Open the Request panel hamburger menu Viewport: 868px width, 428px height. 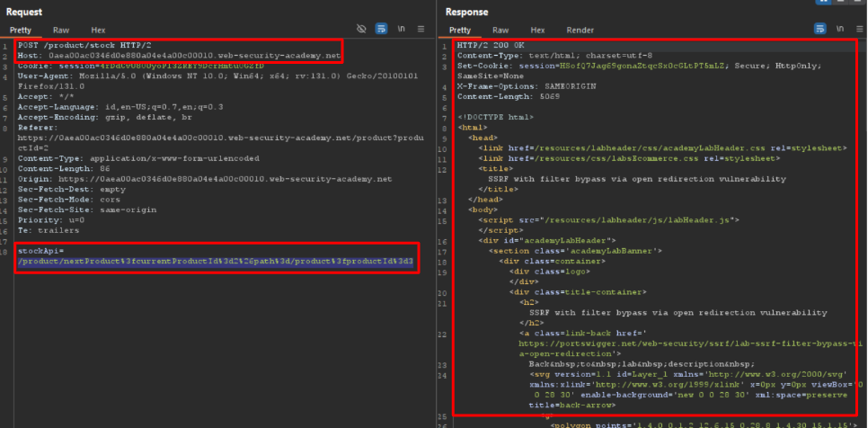(x=421, y=30)
